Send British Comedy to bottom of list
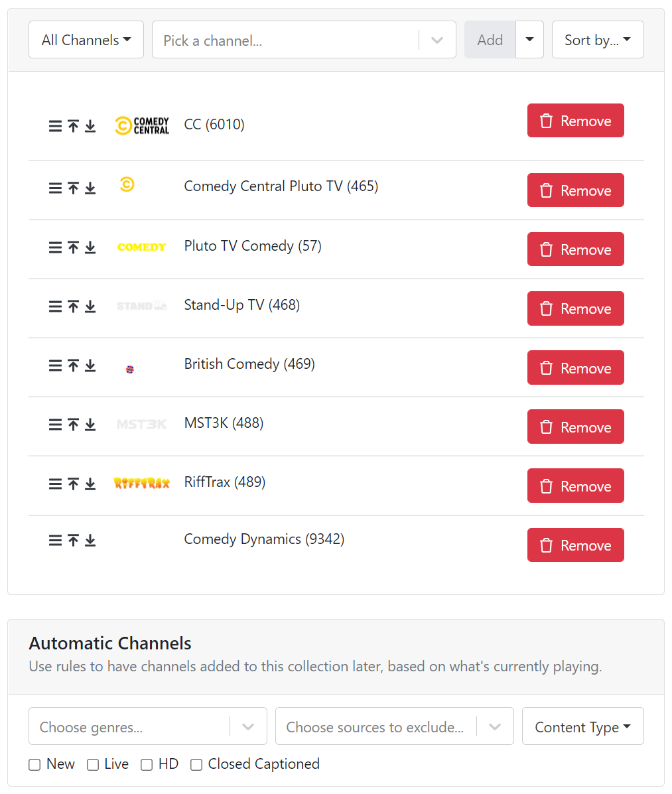 [x=90, y=365]
